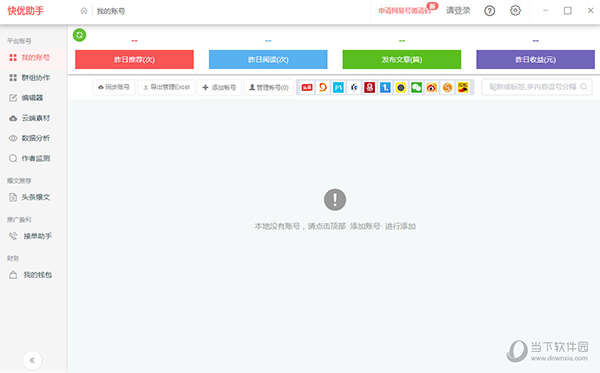
Task: Filter by the Toutiao platform icon
Action: click(307, 88)
